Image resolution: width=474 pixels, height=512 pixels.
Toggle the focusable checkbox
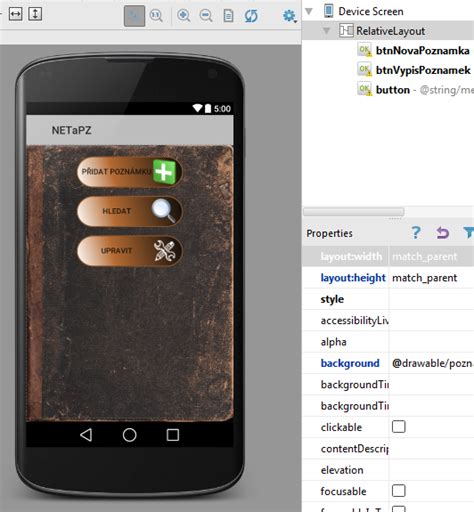(399, 491)
